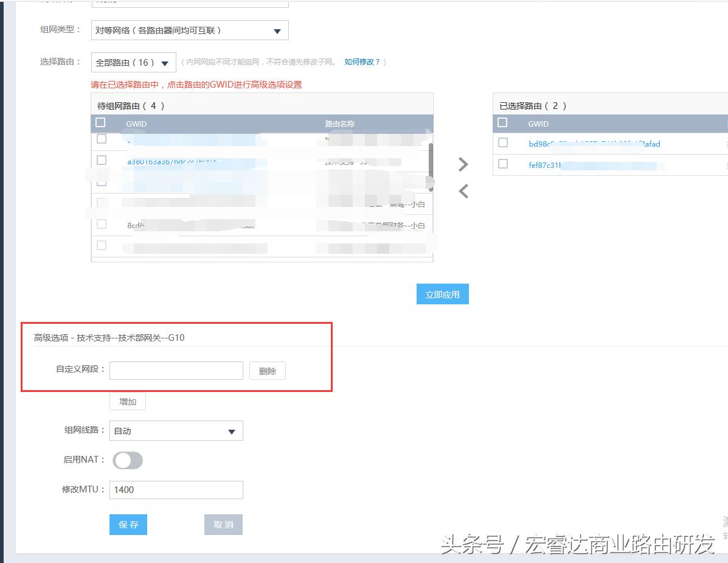Click the 保存 button
The width and height of the screenshot is (728, 563).
click(128, 524)
